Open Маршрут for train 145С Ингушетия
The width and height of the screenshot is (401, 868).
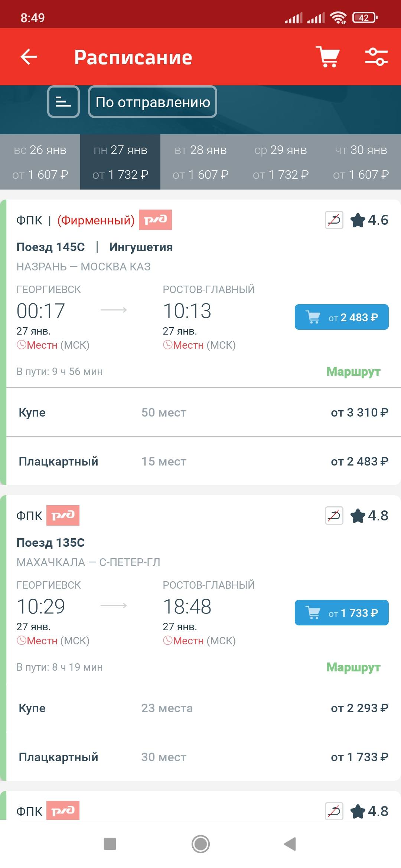(353, 371)
